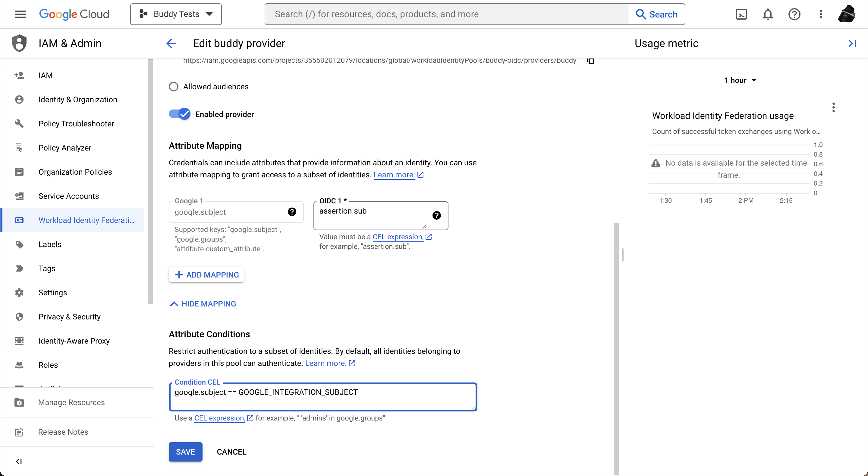Viewport: 868px width, 476px height.
Task: Activate Cloud Shell terminal icon
Action: 741,14
